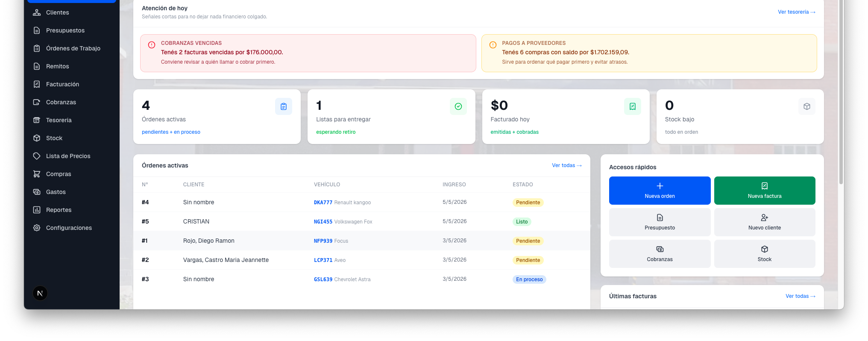Click the Cobranzas quick access button
The height and width of the screenshot is (341, 868).
click(x=660, y=254)
